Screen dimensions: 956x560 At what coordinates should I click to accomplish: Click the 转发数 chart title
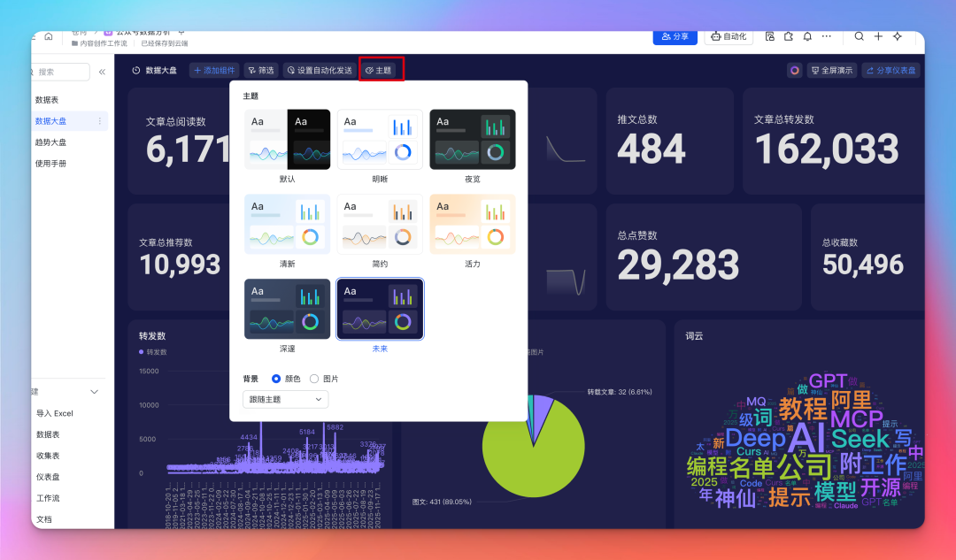click(x=152, y=336)
